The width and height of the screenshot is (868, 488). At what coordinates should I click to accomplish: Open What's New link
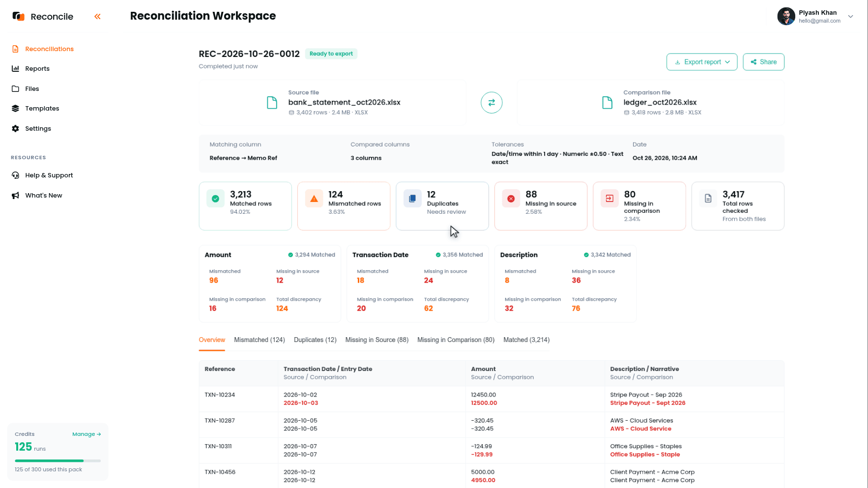click(x=43, y=196)
